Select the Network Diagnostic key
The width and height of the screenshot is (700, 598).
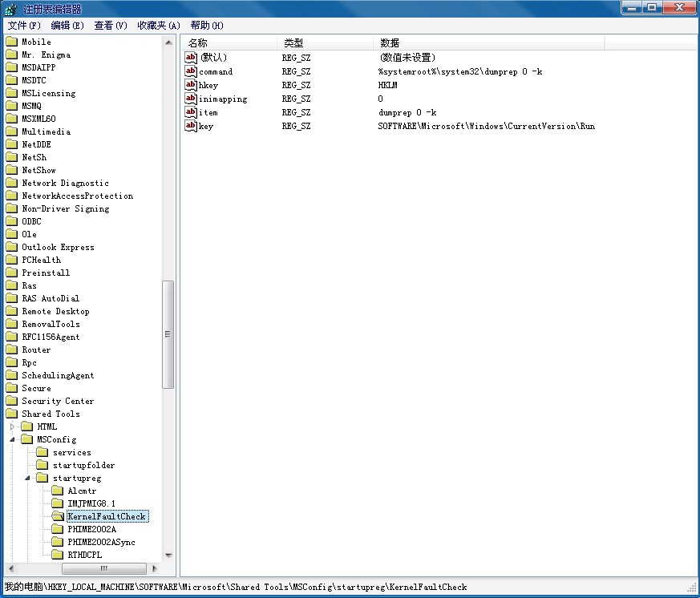click(65, 183)
